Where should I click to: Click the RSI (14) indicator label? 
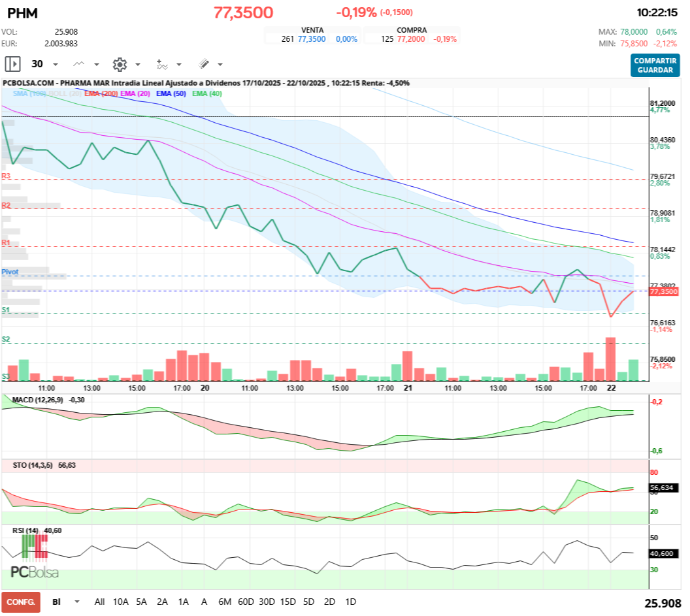pyautogui.click(x=25, y=530)
